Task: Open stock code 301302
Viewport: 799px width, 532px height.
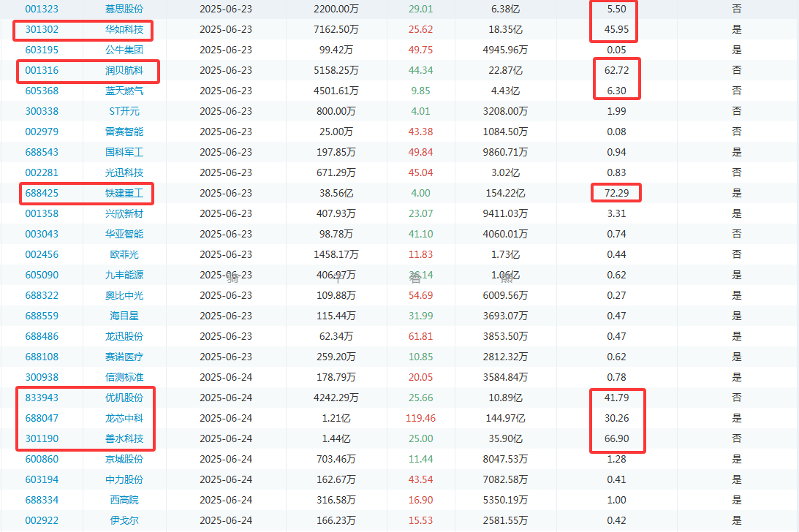Action: point(42,29)
